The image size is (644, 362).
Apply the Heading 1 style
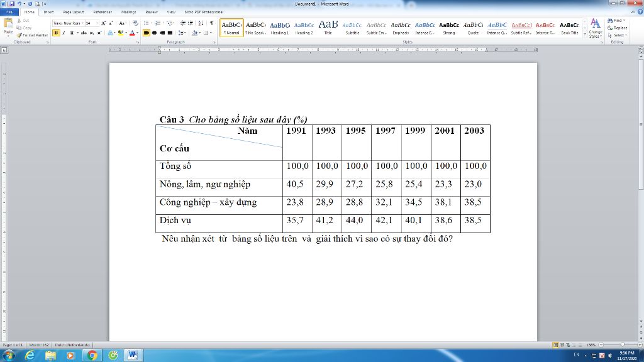[280, 28]
